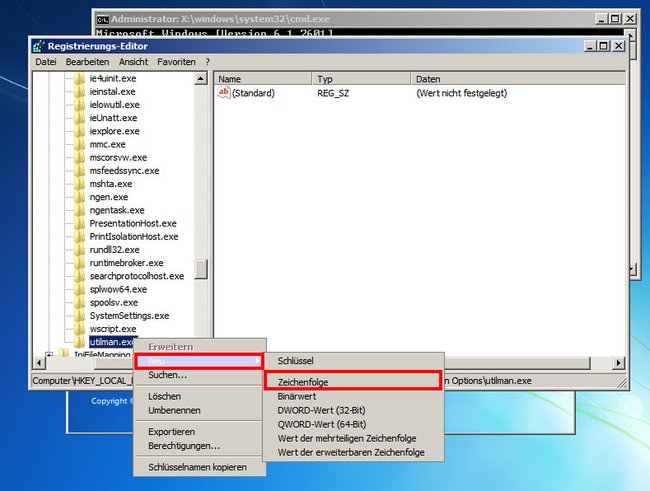Click the PresentationHost.exe folder icon

click(80, 224)
